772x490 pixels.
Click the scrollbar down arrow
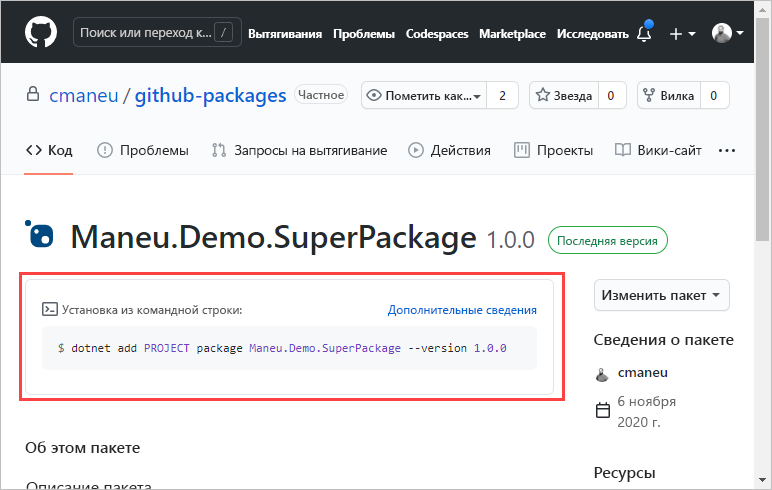click(x=762, y=480)
